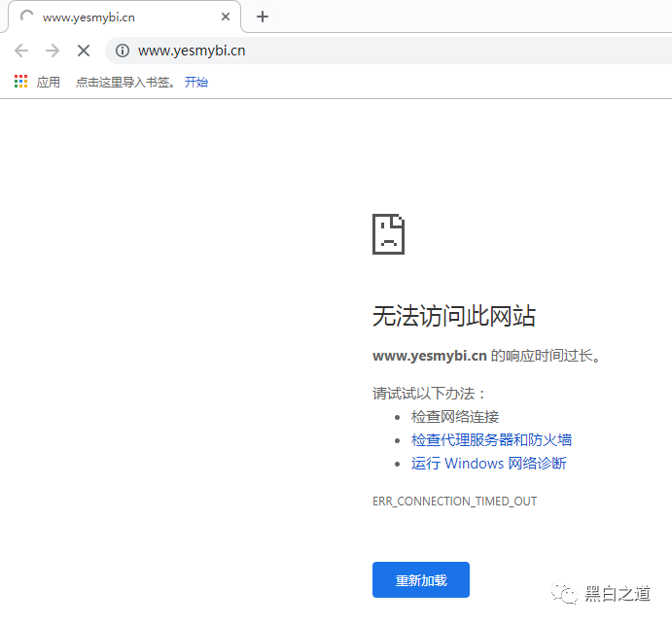Image resolution: width=672 pixels, height=624 pixels.
Task: Click 运行 Windows 网络诊断 link
Action: [x=488, y=464]
